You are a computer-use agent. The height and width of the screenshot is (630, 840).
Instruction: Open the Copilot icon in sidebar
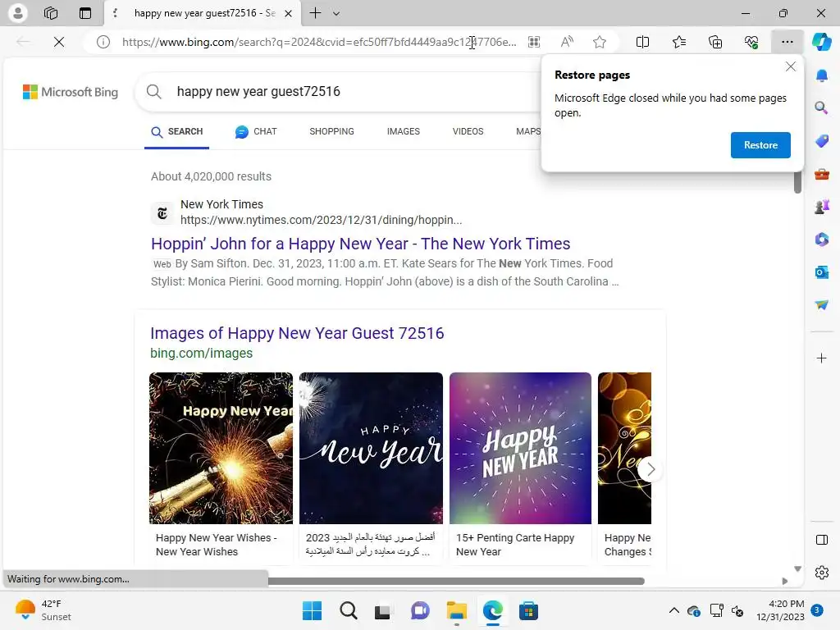pyautogui.click(x=821, y=42)
